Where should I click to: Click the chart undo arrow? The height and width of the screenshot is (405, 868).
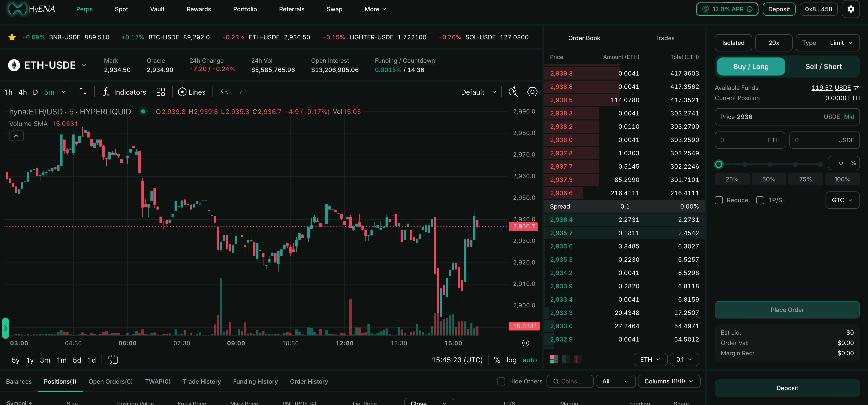click(x=225, y=92)
